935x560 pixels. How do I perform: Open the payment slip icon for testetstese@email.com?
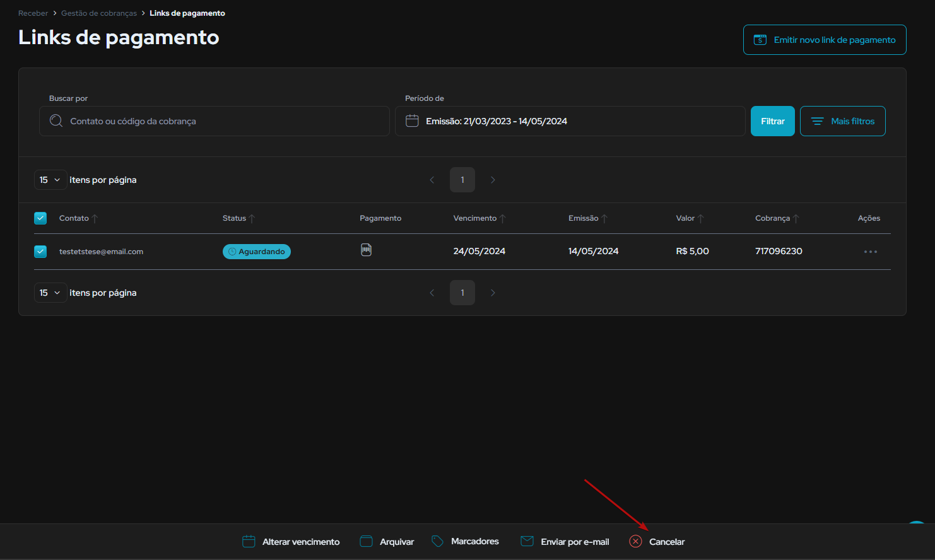click(x=366, y=250)
